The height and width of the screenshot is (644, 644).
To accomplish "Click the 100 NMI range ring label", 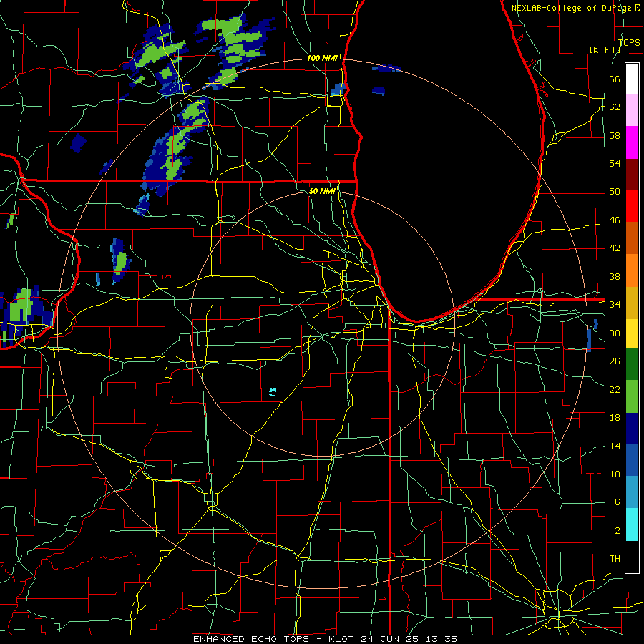I will [x=322, y=58].
